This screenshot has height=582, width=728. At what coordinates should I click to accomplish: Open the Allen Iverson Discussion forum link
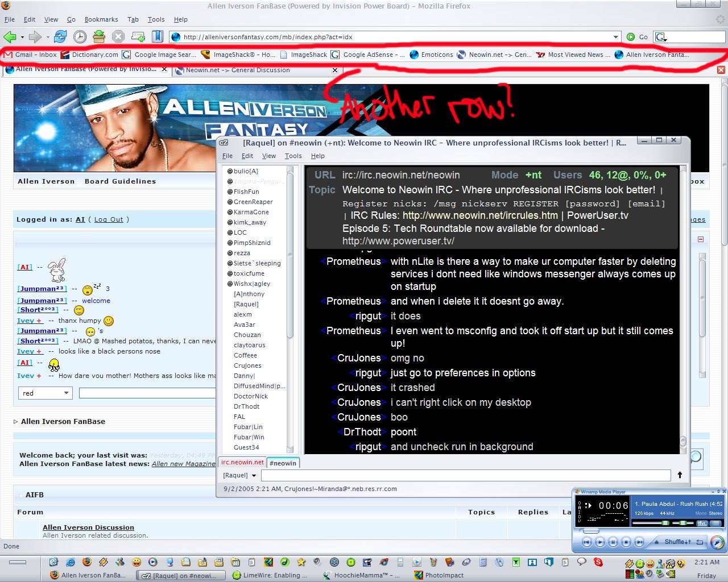pos(88,527)
